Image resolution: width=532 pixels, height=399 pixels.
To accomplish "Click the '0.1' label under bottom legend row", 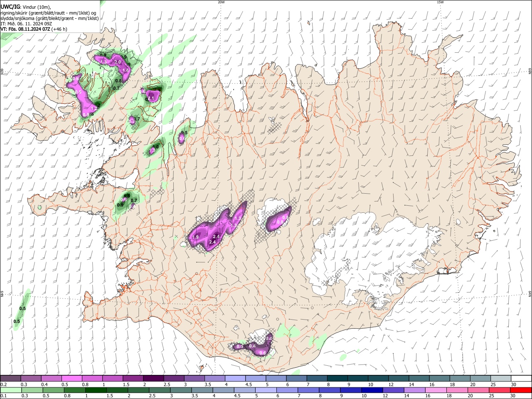I will pos(3,396).
